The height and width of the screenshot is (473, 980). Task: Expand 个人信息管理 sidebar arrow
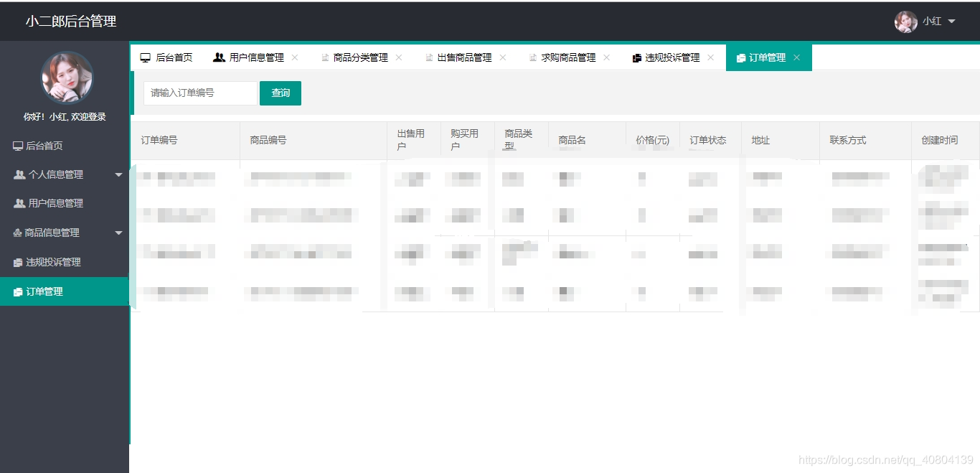(x=119, y=174)
